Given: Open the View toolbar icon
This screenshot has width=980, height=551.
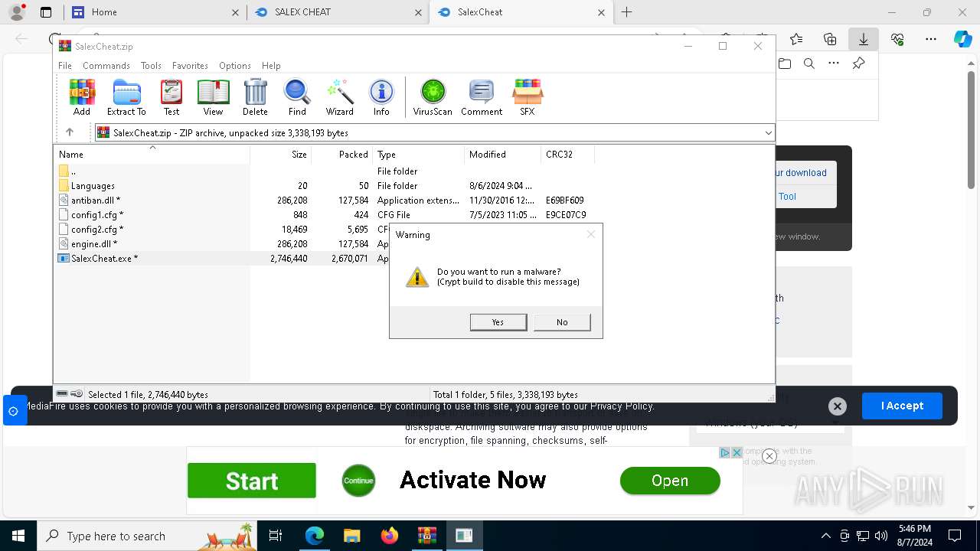Looking at the screenshot, I should [213, 97].
